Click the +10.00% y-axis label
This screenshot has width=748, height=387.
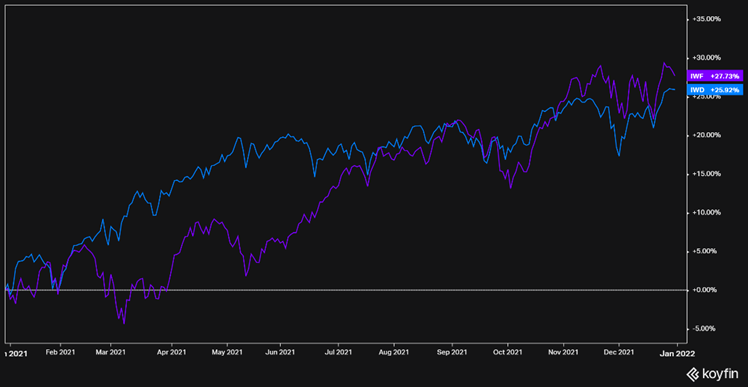pos(706,213)
